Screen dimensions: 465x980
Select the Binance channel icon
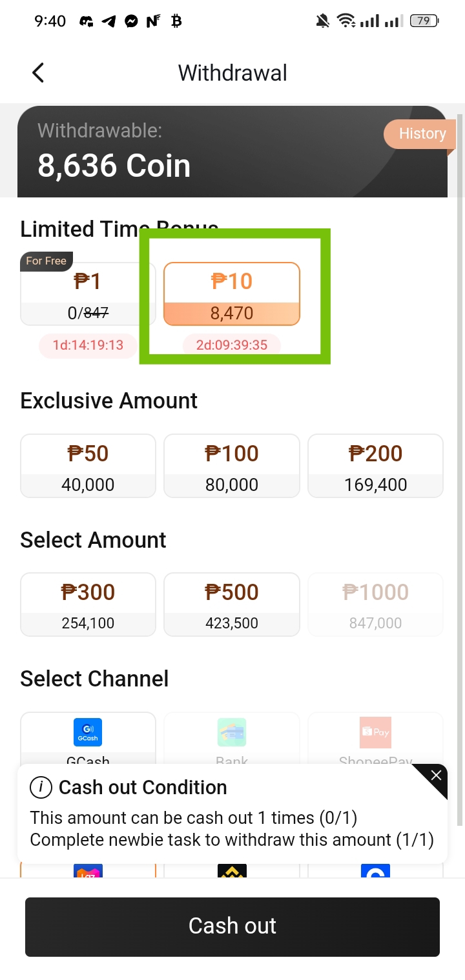click(x=232, y=872)
